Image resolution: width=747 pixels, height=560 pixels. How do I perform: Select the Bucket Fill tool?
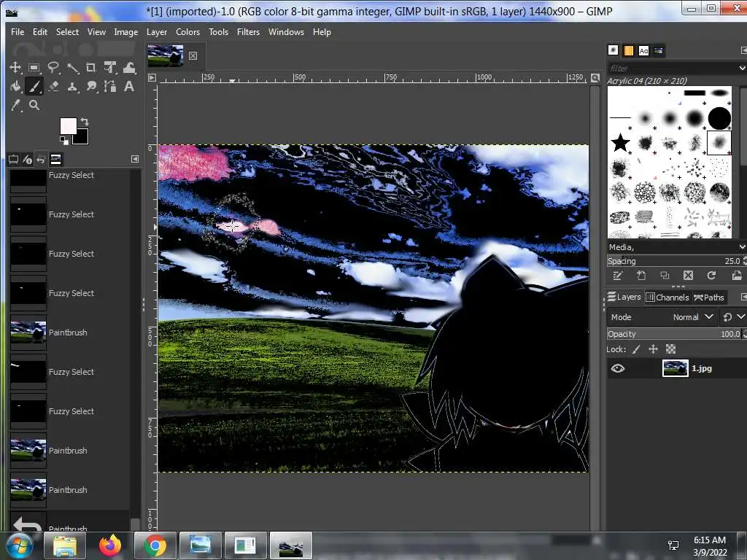[15, 86]
